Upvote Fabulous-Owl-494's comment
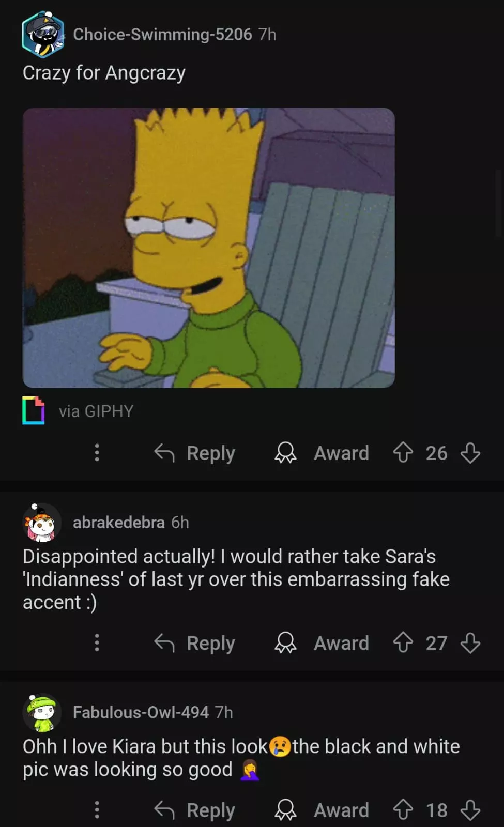Viewport: 504px width, 827px height. coord(403,810)
